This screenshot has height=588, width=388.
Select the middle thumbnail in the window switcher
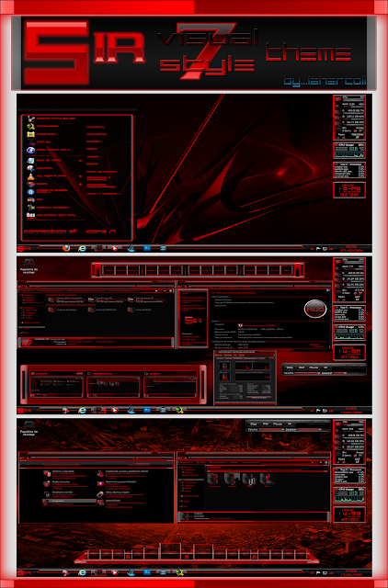click(113, 384)
